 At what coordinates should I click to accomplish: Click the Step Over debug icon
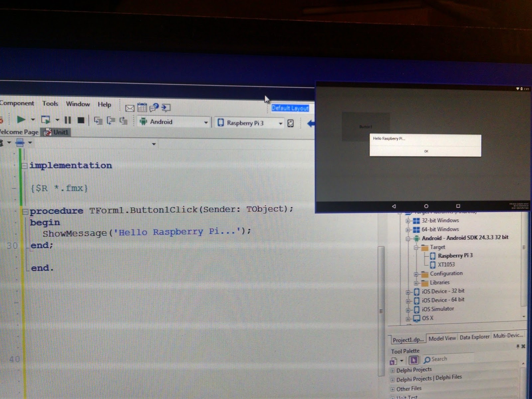[x=111, y=120]
